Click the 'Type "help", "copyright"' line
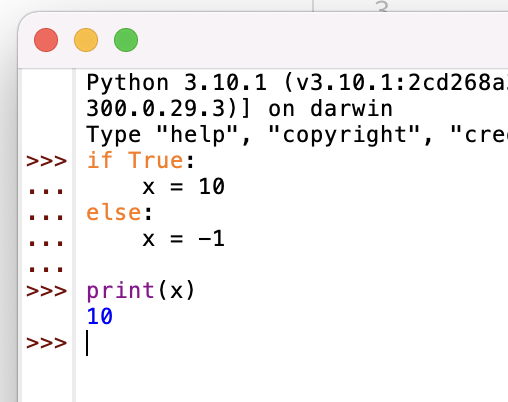Viewport: 508px width, 402px height. pyautogui.click(x=297, y=135)
